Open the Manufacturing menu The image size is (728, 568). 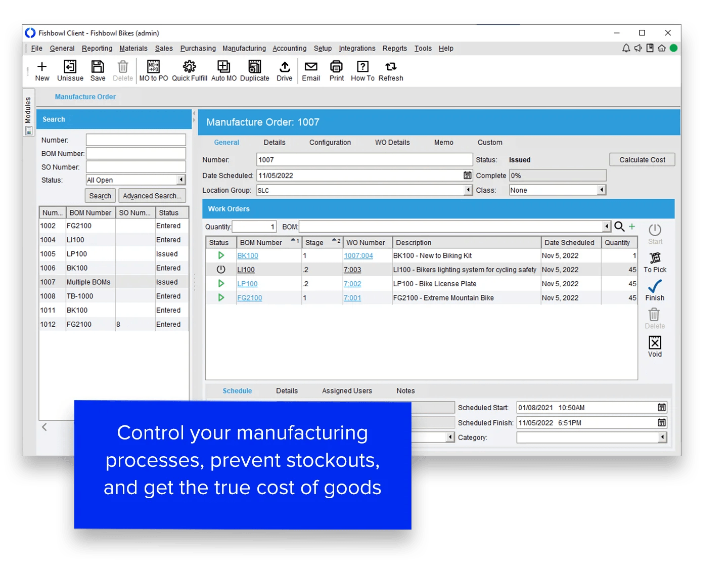click(x=244, y=48)
